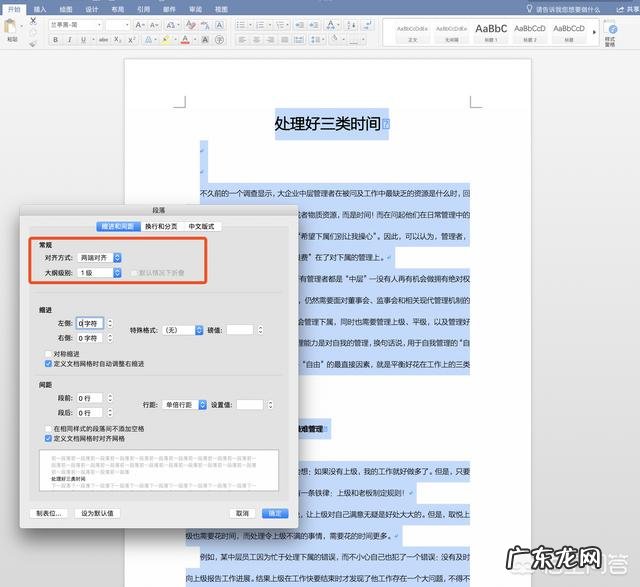
Task: Click the character shading A icon
Action: click(x=205, y=40)
